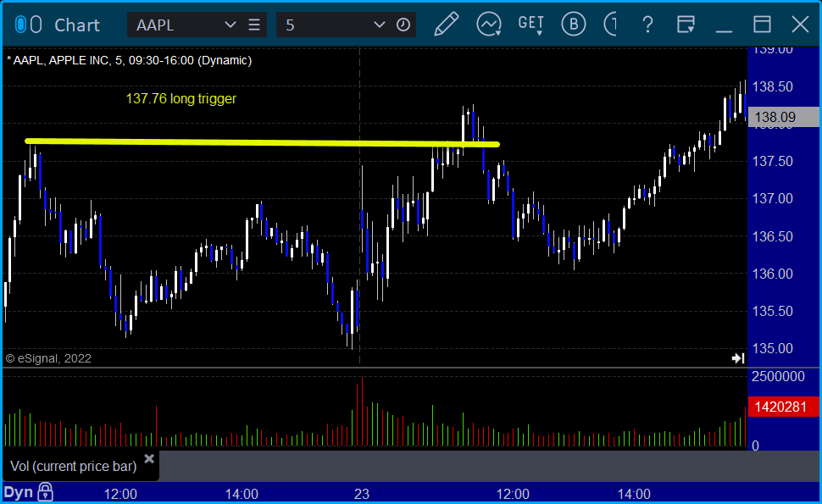
Task: Click the 135.50 price axis label
Action: point(773,311)
